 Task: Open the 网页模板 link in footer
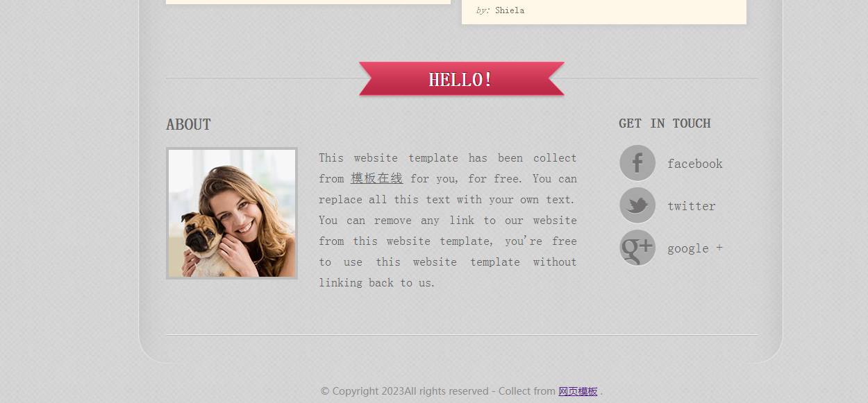578,391
